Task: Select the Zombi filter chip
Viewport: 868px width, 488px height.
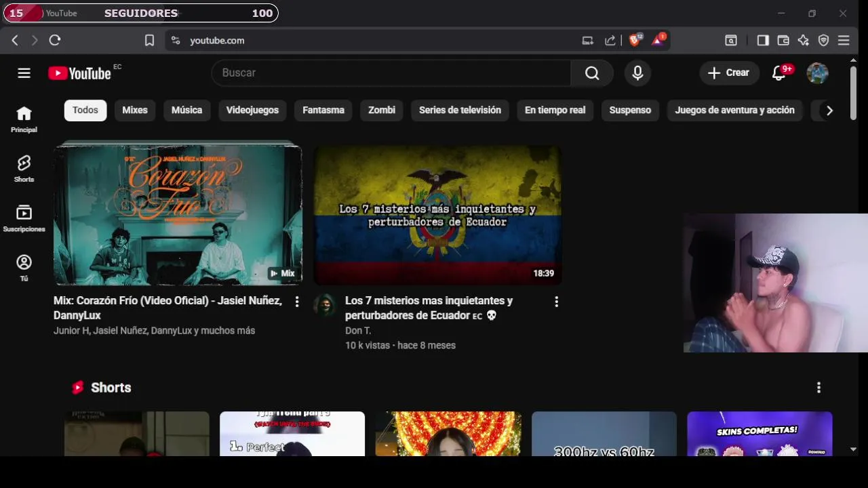Action: (382, 110)
